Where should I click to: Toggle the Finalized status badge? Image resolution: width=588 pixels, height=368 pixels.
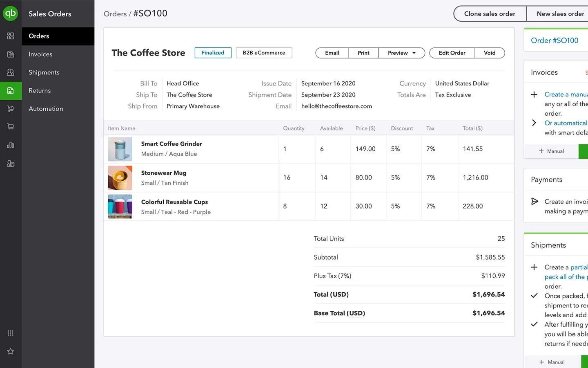213,52
